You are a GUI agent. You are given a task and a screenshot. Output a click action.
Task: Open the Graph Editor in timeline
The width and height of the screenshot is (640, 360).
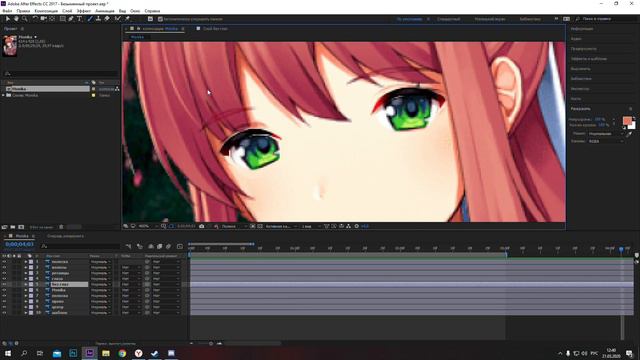click(180, 247)
